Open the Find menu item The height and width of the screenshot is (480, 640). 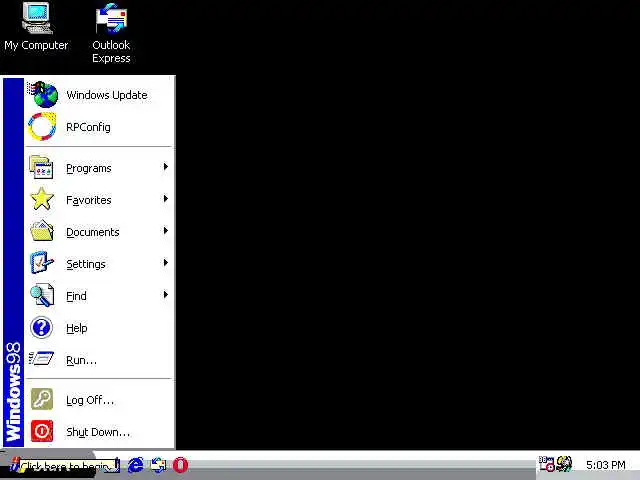99,295
